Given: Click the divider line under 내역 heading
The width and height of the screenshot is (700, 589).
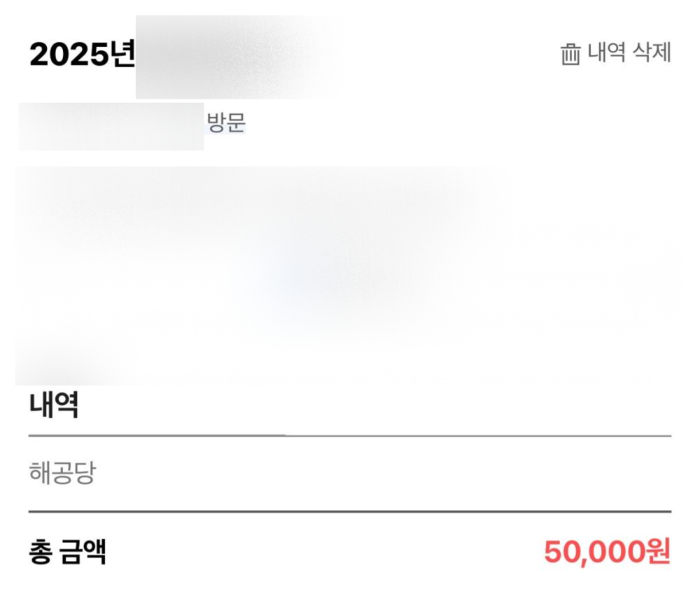Looking at the screenshot, I should coord(350,436).
